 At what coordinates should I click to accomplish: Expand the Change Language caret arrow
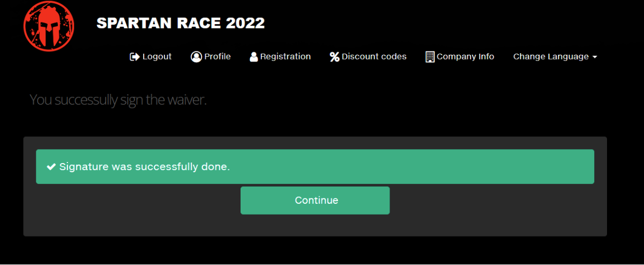pyautogui.click(x=595, y=57)
